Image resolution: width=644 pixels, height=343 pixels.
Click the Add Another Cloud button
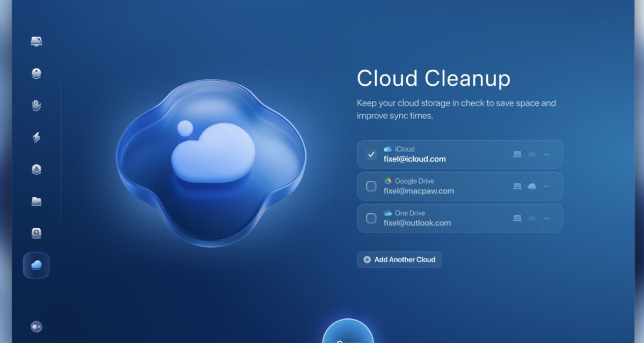[x=399, y=259]
